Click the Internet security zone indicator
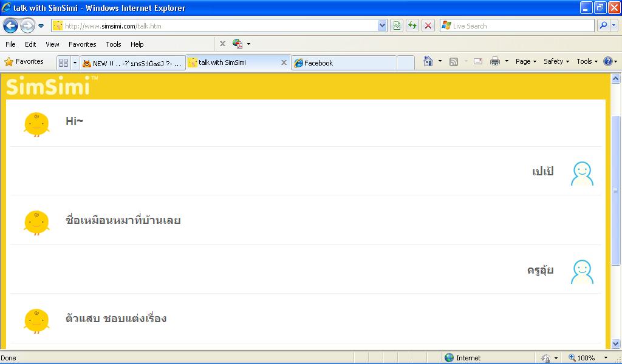This screenshot has width=622, height=364. tap(462, 358)
